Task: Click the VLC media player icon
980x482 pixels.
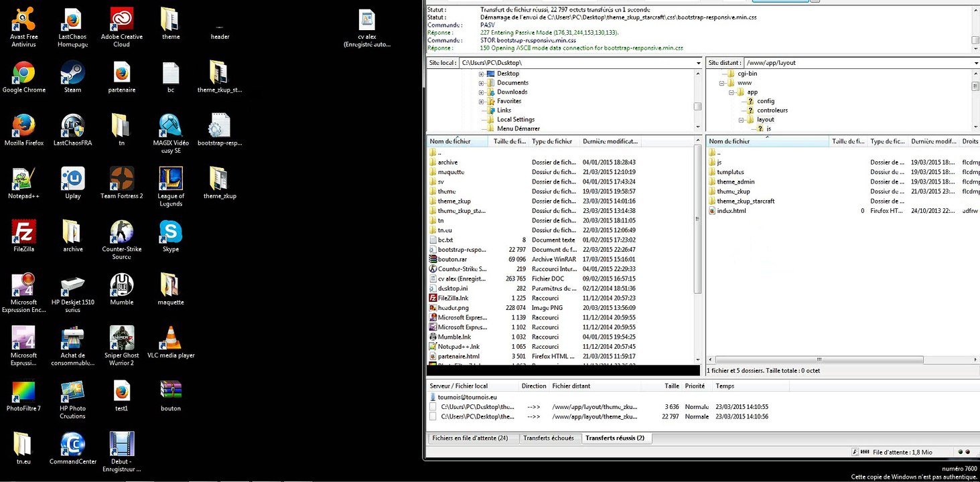Action: click(x=171, y=339)
